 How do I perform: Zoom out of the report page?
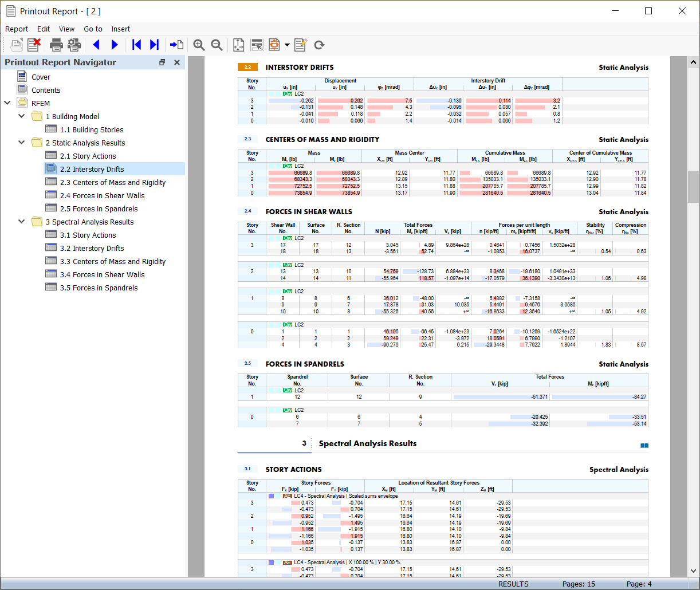215,45
